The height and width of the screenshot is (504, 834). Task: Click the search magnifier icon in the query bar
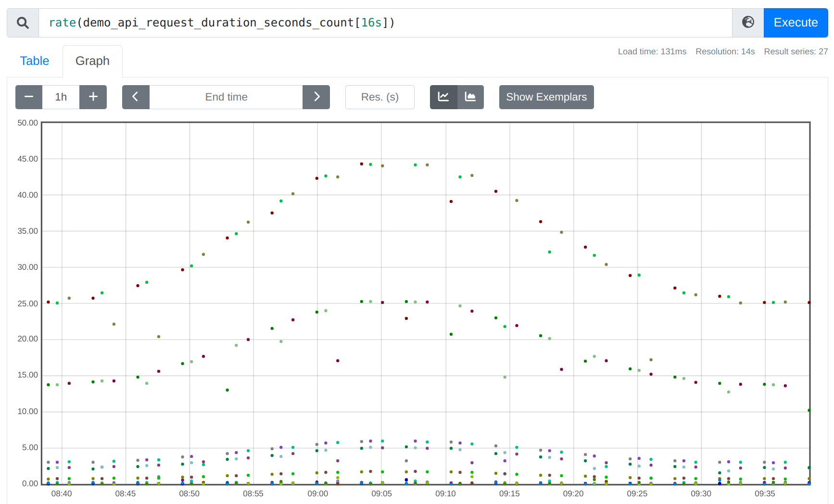point(22,22)
